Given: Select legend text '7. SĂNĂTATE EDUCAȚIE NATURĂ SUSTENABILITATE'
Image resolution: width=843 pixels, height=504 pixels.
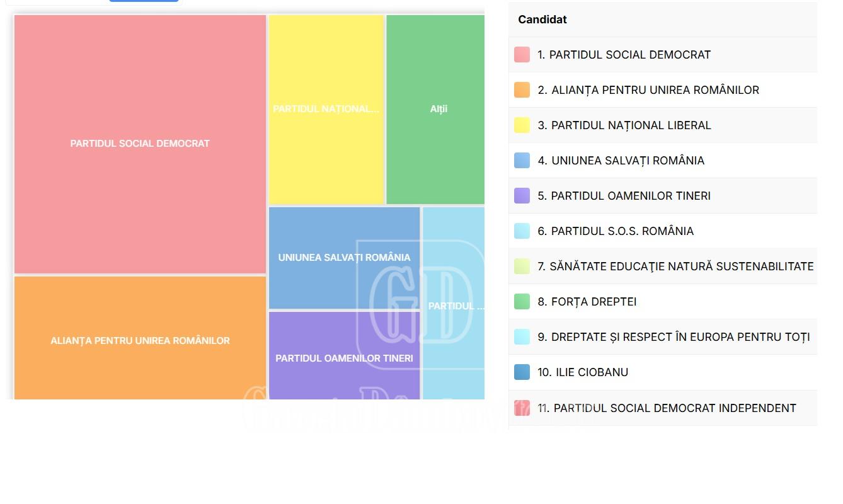Looking at the screenshot, I should point(675,266).
